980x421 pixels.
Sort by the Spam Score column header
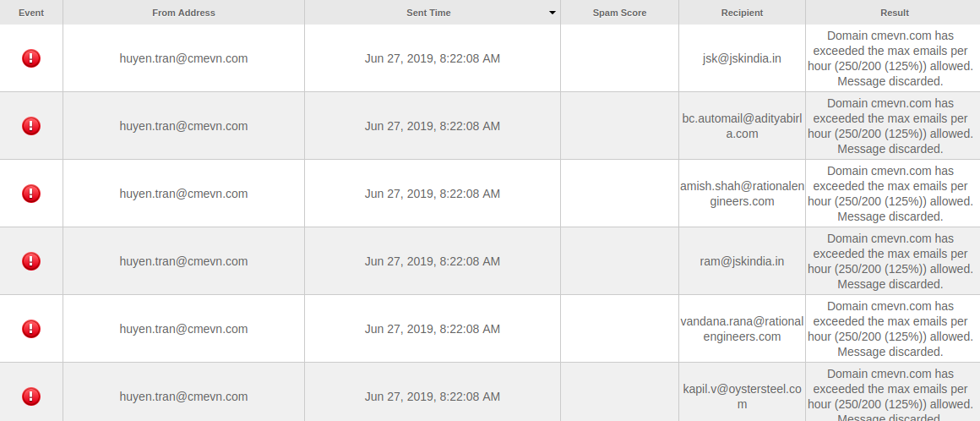619,13
